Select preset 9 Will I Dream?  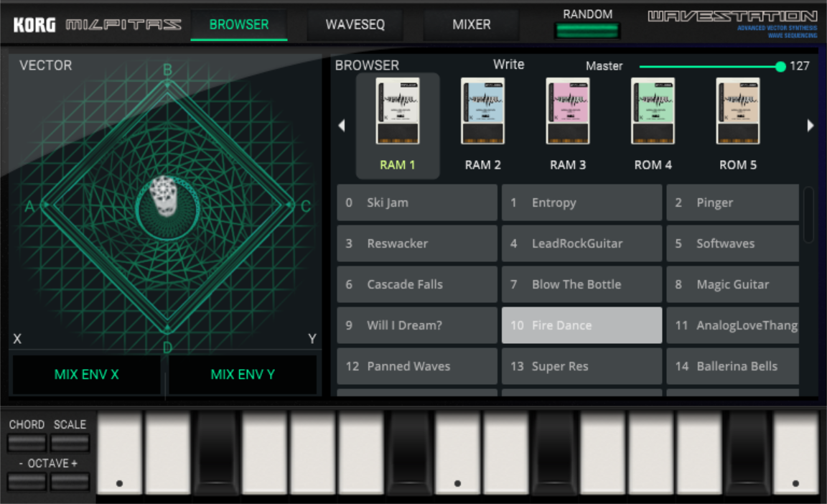tap(417, 325)
